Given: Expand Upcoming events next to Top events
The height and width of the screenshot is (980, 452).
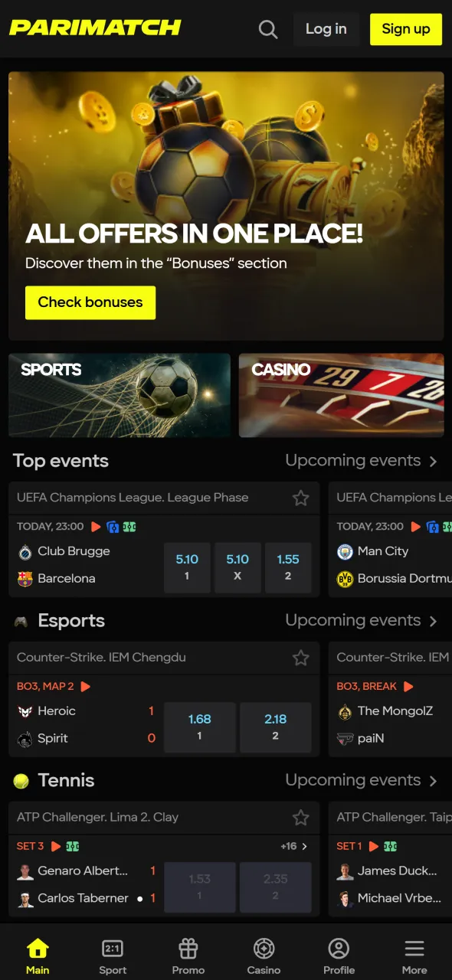Looking at the screenshot, I should (x=362, y=461).
